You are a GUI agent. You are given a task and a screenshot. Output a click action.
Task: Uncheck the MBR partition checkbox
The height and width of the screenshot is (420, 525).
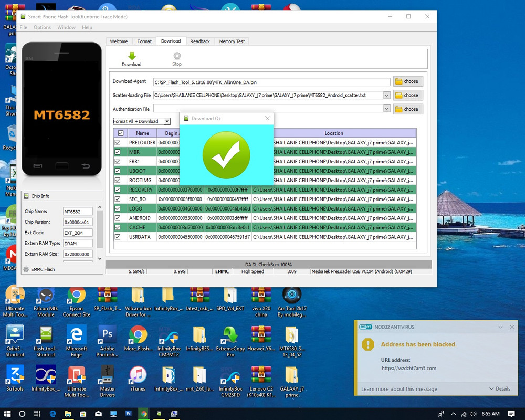[x=118, y=152]
